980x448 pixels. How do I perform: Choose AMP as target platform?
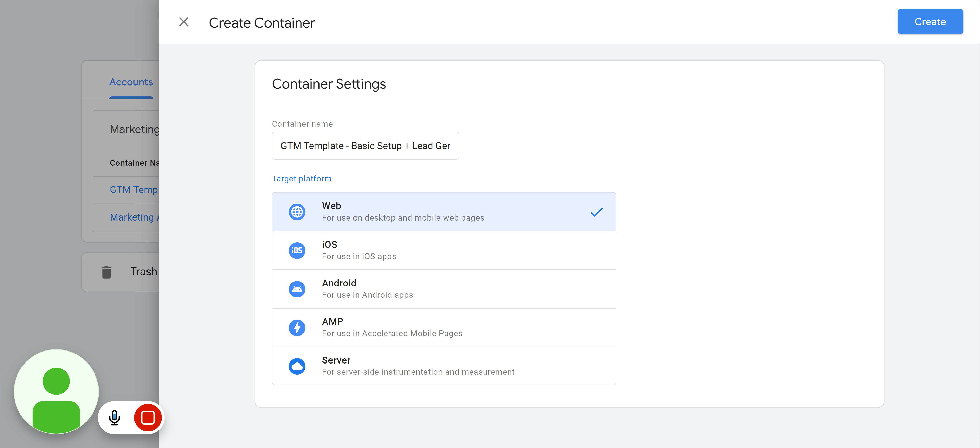(x=444, y=327)
